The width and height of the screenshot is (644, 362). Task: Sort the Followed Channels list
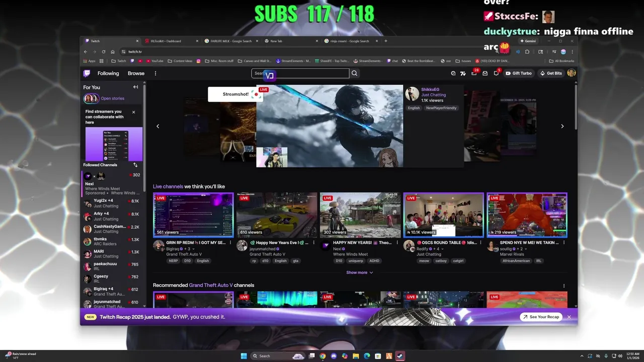tap(135, 165)
